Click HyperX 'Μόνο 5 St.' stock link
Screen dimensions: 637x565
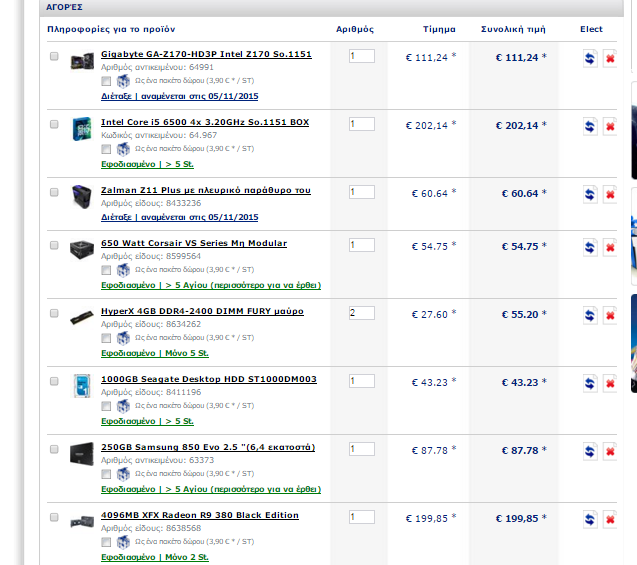click(155, 353)
